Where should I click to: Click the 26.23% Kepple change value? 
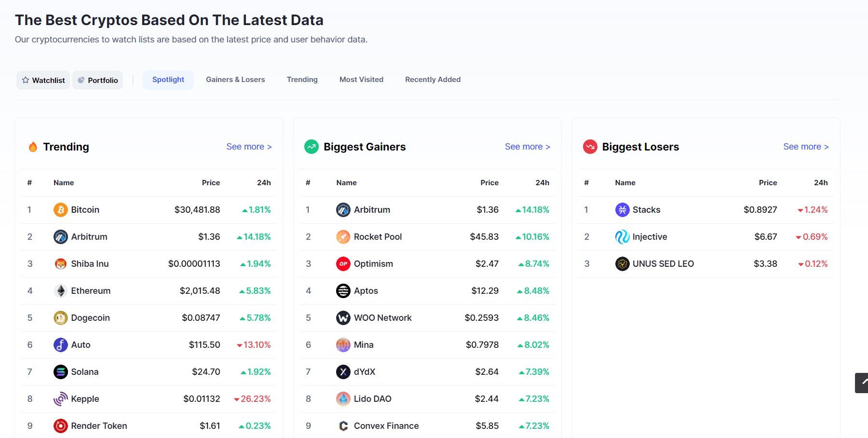(x=252, y=399)
